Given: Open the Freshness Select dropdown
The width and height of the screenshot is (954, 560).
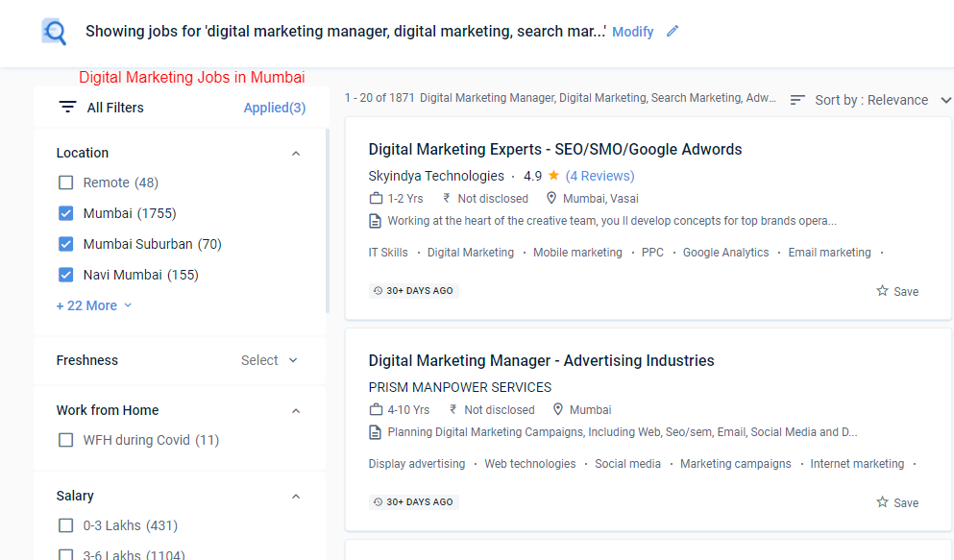Looking at the screenshot, I should point(269,360).
